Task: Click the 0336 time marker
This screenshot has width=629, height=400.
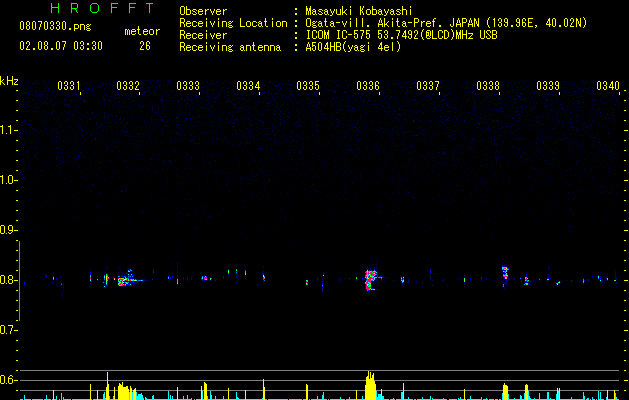Action: [368, 85]
